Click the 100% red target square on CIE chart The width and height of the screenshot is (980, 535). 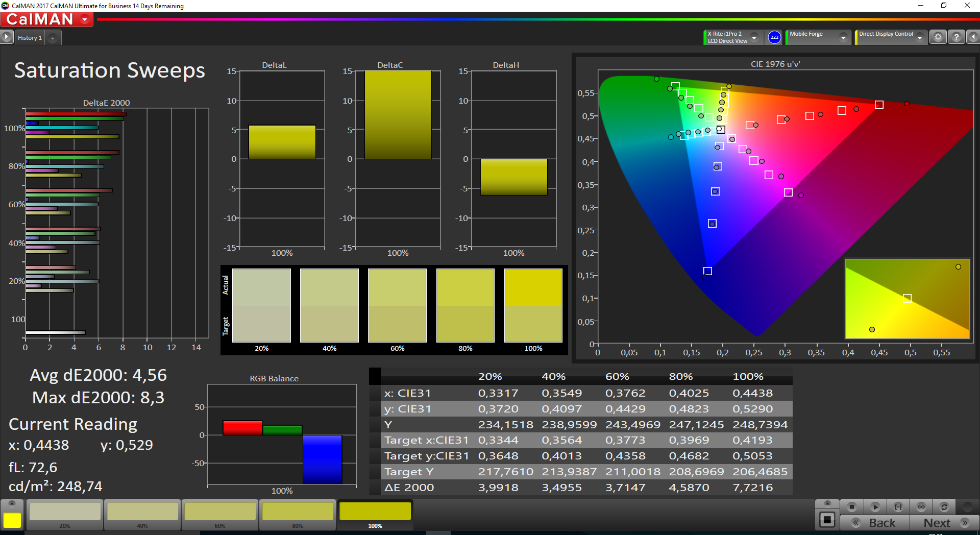tap(879, 105)
